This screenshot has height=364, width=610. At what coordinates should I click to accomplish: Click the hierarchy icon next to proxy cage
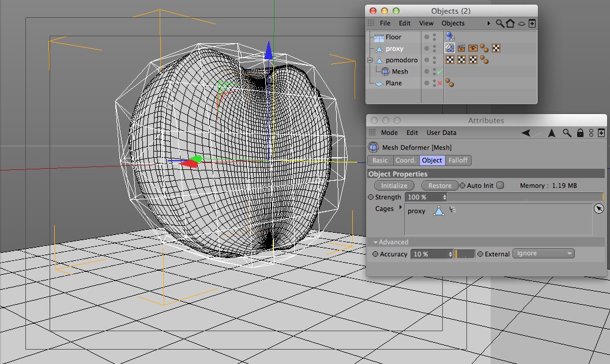click(x=453, y=210)
